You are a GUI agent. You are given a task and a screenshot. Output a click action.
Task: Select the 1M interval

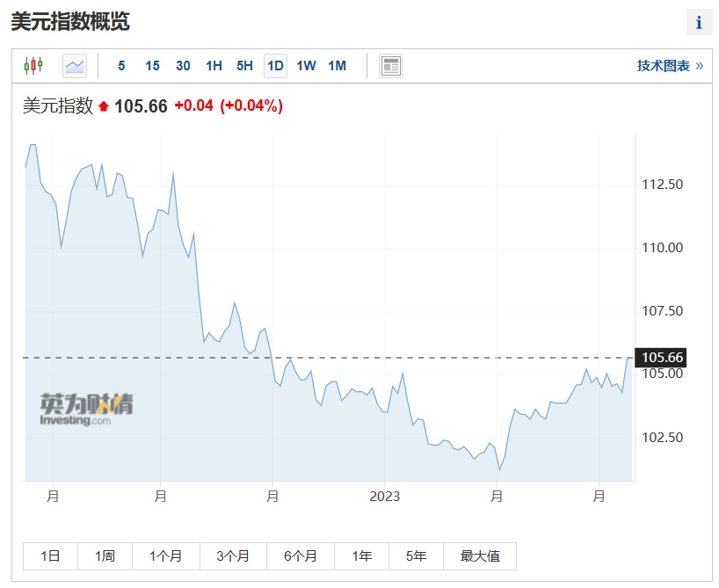337,66
